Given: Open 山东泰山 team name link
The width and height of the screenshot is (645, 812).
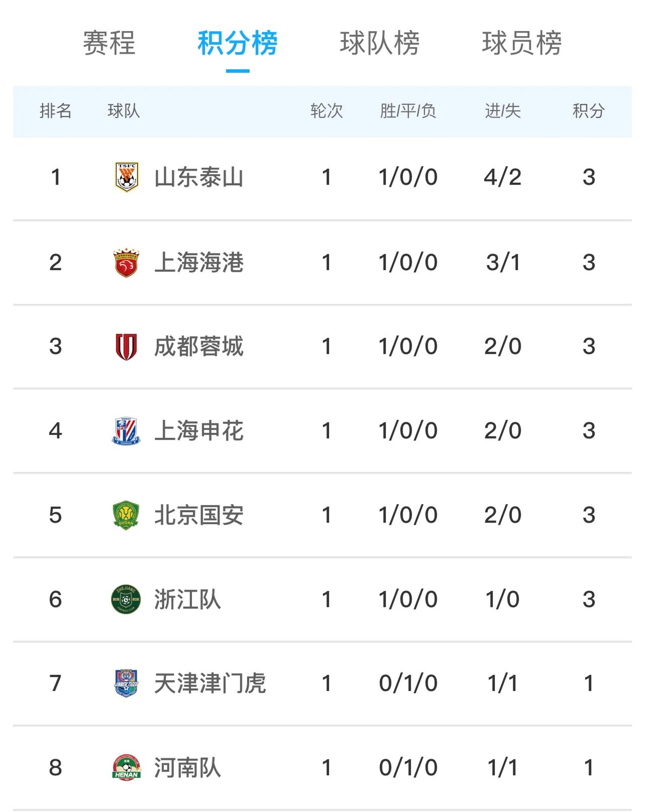Looking at the screenshot, I should coord(199,177).
